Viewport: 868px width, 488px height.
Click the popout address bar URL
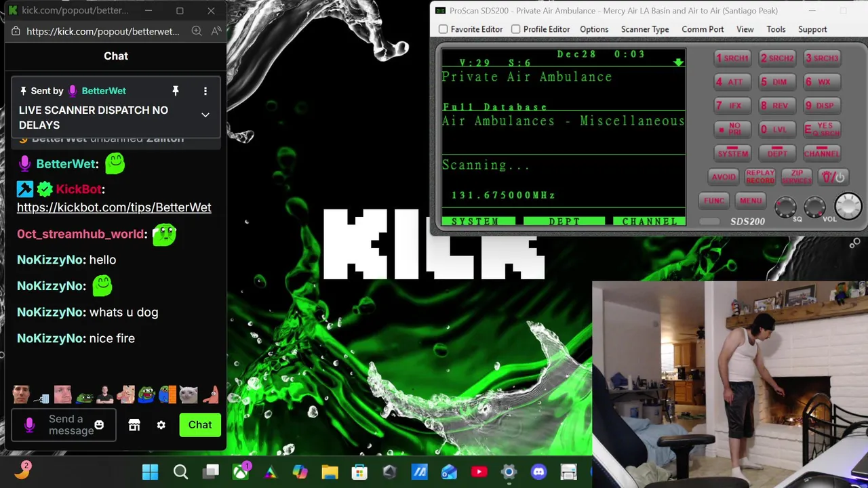103,31
